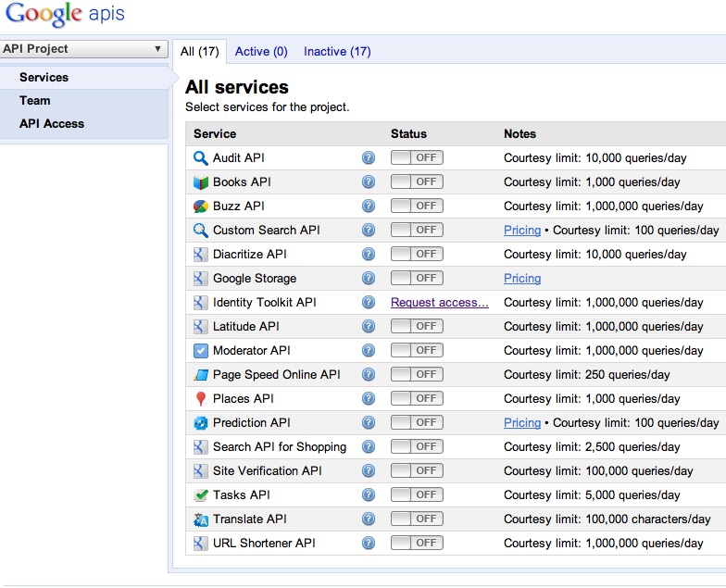This screenshot has width=726, height=588.
Task: Activate Custom Search API toggle
Action: coord(417,230)
